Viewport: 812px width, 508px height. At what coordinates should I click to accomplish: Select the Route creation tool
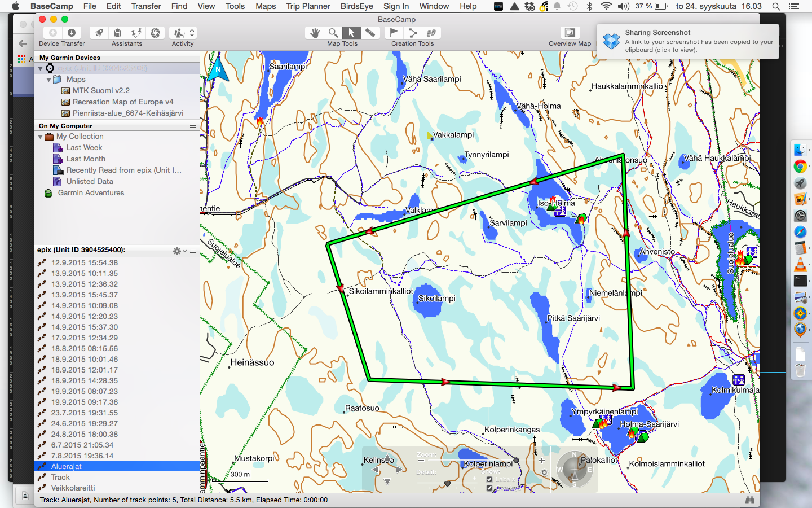tap(413, 33)
